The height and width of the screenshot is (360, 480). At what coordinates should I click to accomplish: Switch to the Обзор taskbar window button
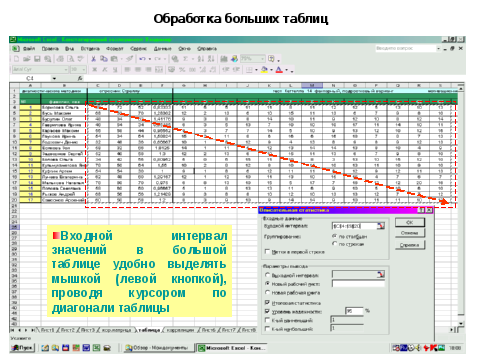[158, 348]
